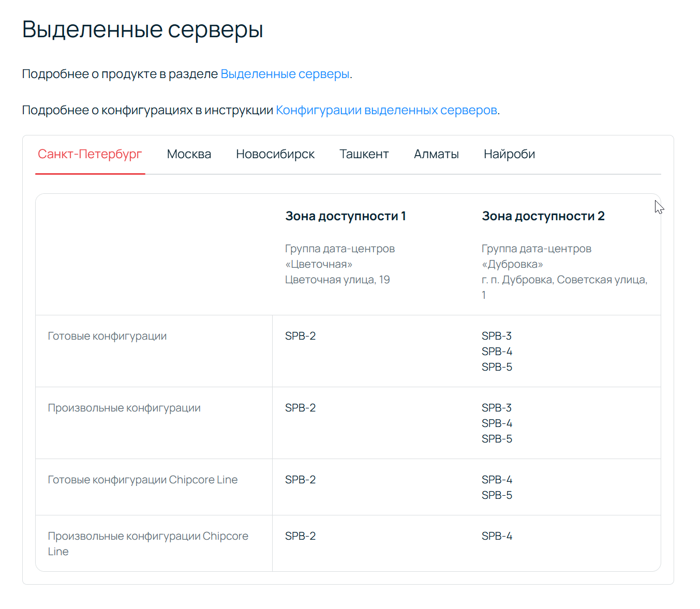
Task: Follow the Конфигурации выделенных серверов link
Action: [386, 110]
